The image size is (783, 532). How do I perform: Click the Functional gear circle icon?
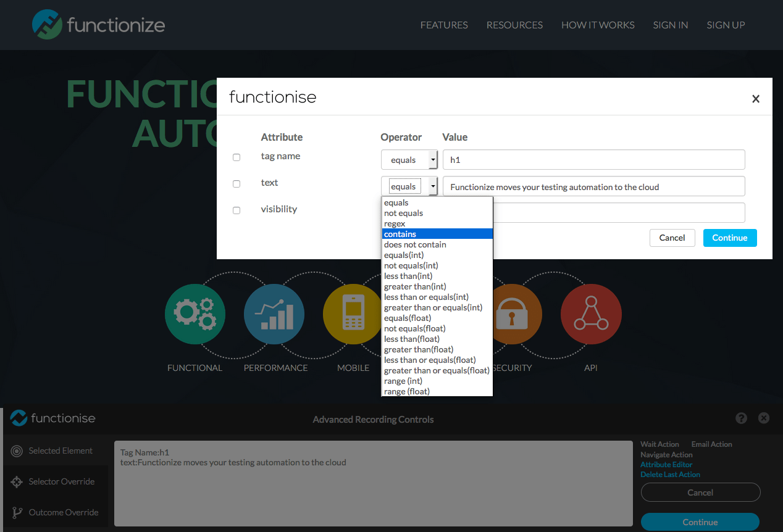pyautogui.click(x=195, y=314)
